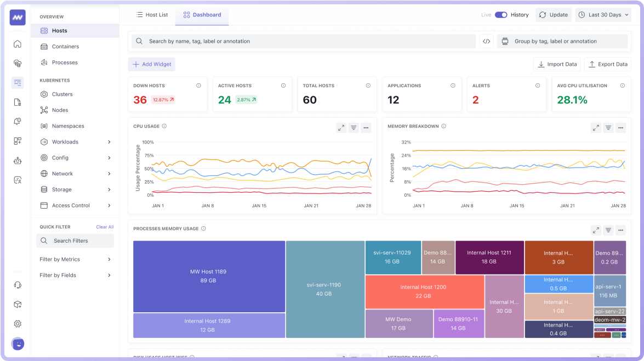Switch to the Host List tab
644x361 pixels.
pos(152,15)
